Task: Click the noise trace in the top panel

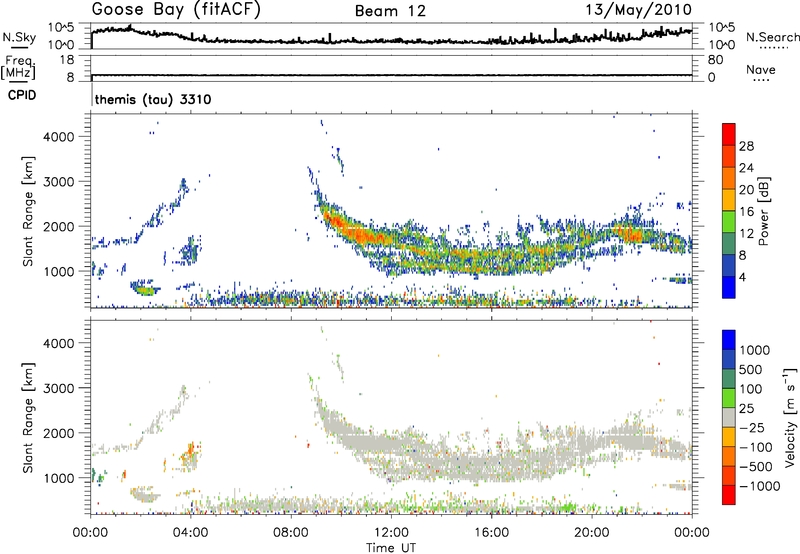Action: [x=391, y=39]
